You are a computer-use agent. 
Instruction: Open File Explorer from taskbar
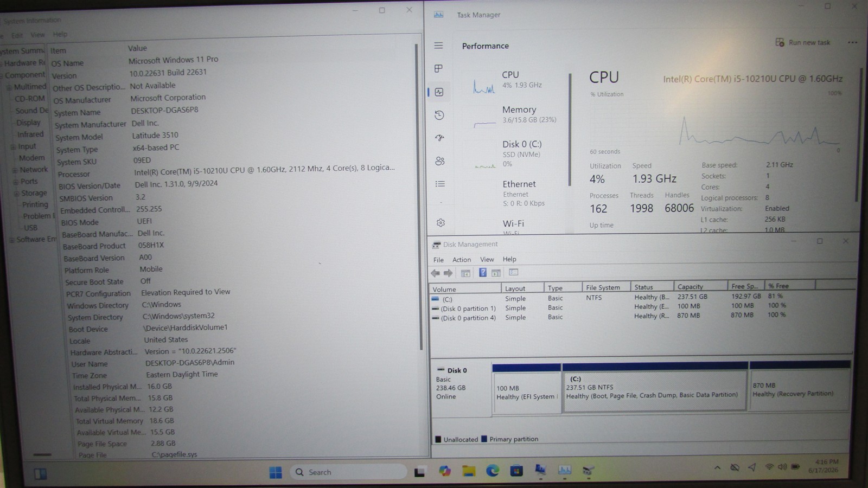(x=469, y=471)
